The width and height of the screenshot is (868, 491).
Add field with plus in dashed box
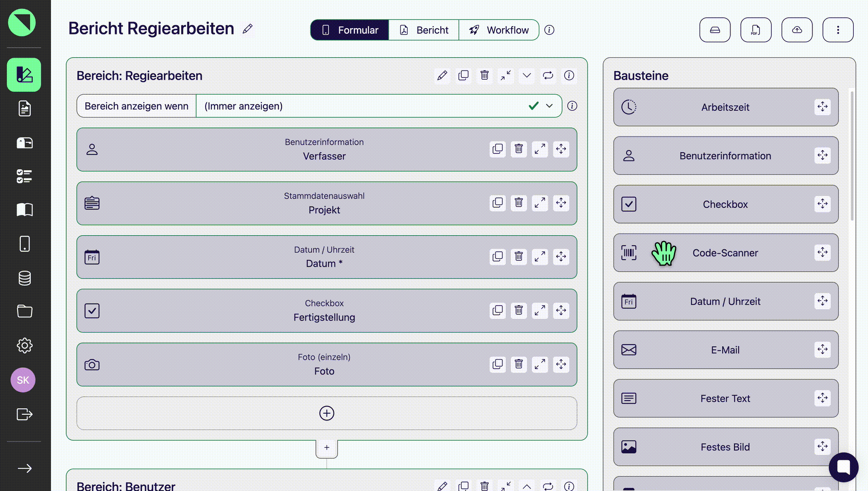[x=327, y=413]
